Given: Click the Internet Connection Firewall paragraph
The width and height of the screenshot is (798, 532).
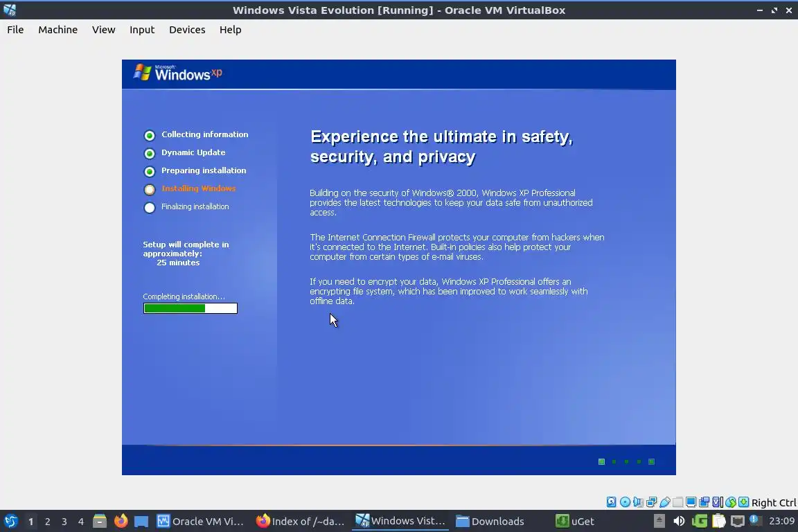Looking at the screenshot, I should coord(457,247).
